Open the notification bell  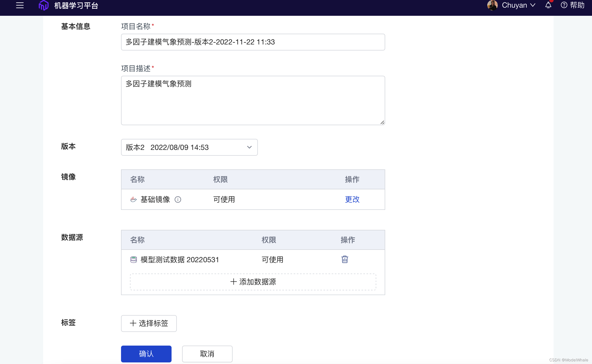pyautogui.click(x=548, y=5)
